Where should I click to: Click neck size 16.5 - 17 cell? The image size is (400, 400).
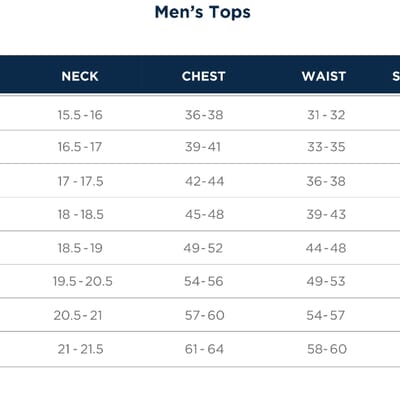(x=80, y=147)
